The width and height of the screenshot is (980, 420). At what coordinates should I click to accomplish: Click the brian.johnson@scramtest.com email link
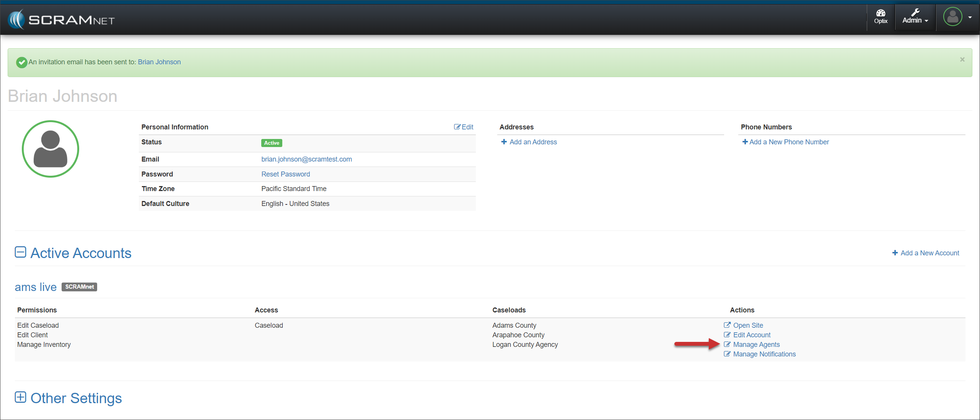306,159
